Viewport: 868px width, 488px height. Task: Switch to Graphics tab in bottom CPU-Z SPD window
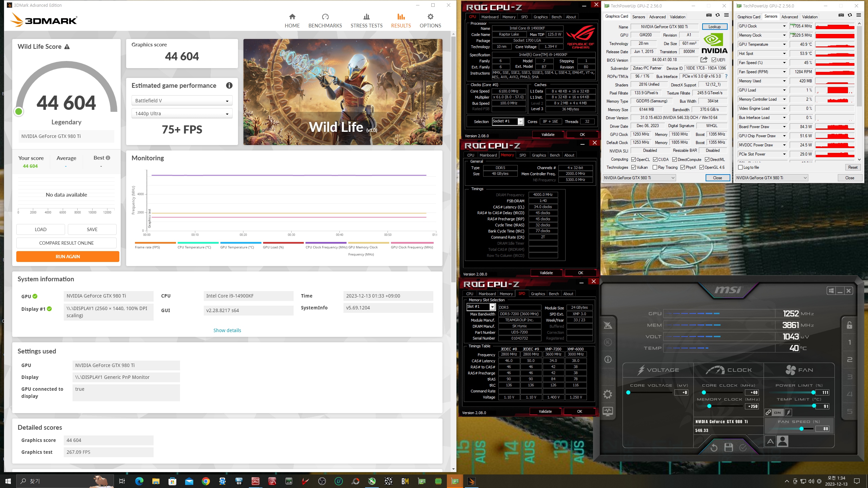538,294
